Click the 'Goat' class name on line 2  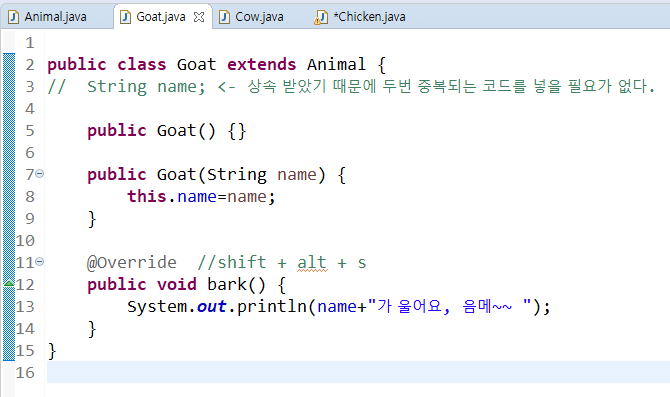pyautogui.click(x=197, y=65)
